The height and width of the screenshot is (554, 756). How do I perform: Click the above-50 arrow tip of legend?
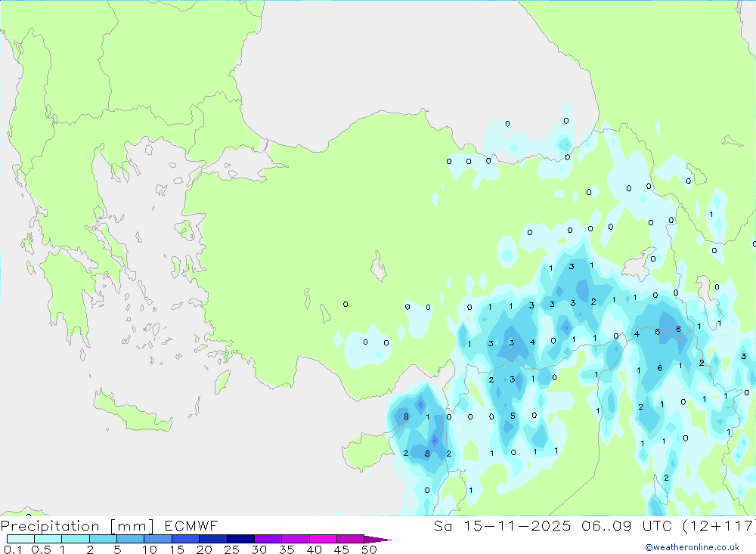pyautogui.click(x=379, y=540)
